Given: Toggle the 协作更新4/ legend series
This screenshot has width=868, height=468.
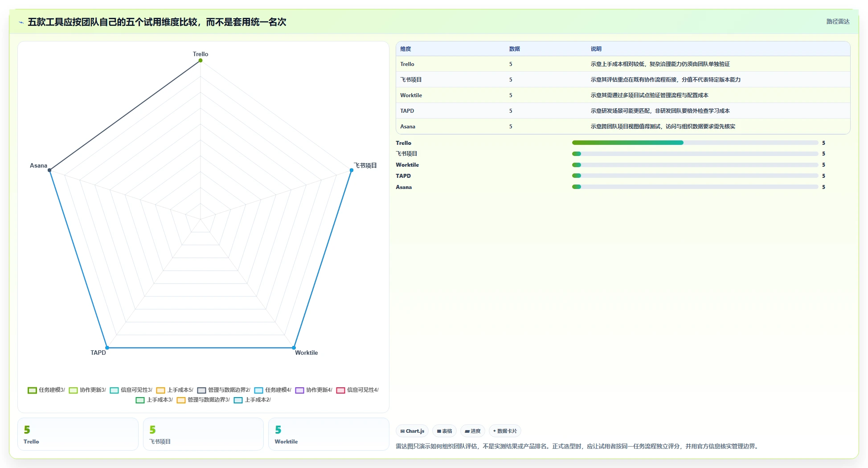Looking at the screenshot, I should pos(314,390).
